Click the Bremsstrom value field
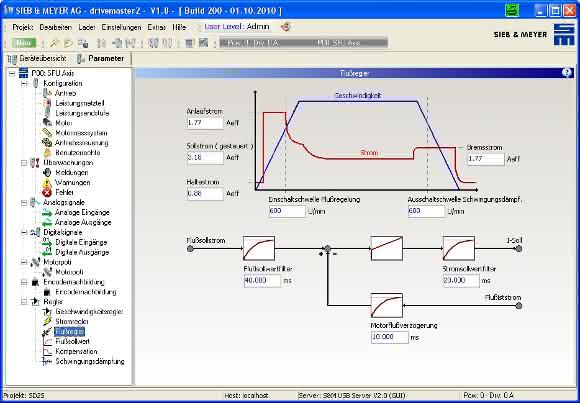 click(x=486, y=159)
